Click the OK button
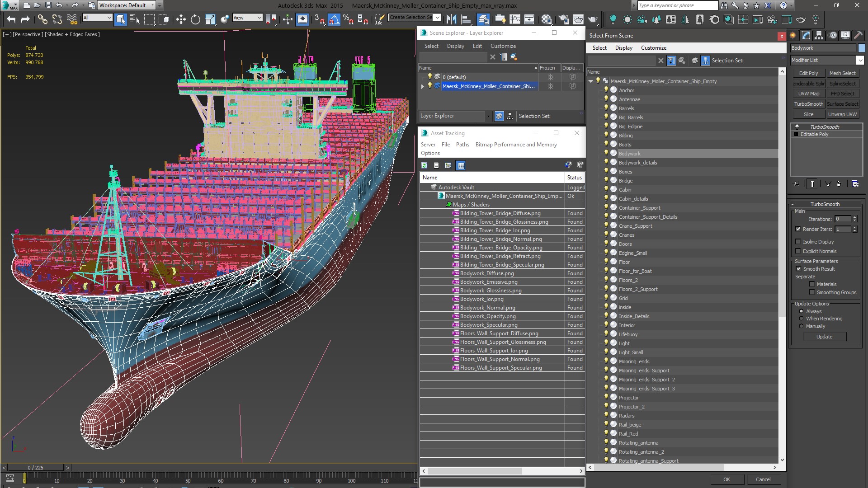 click(x=726, y=479)
